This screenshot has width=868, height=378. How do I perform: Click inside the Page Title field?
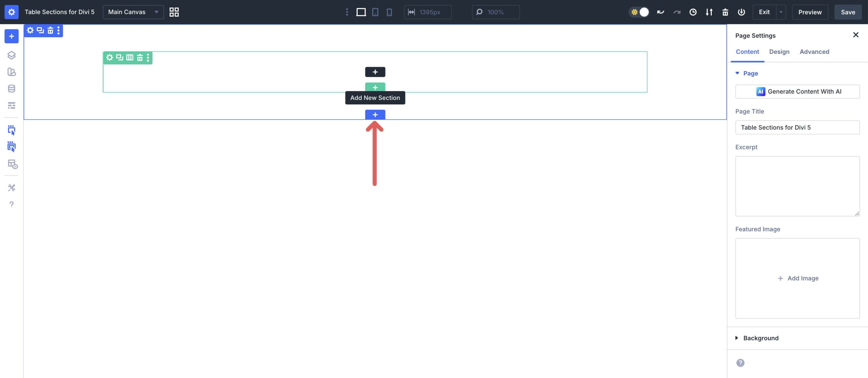click(797, 127)
